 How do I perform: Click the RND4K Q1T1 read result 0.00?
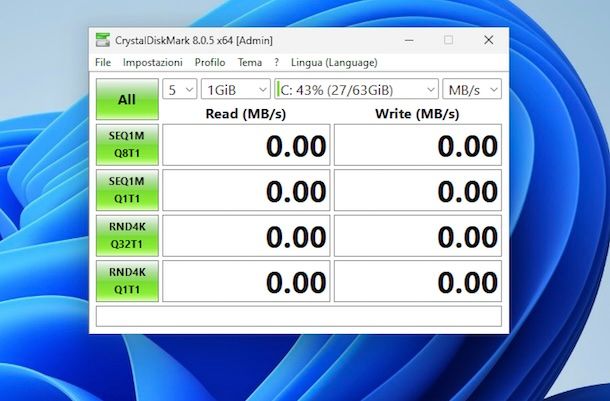pyautogui.click(x=246, y=281)
